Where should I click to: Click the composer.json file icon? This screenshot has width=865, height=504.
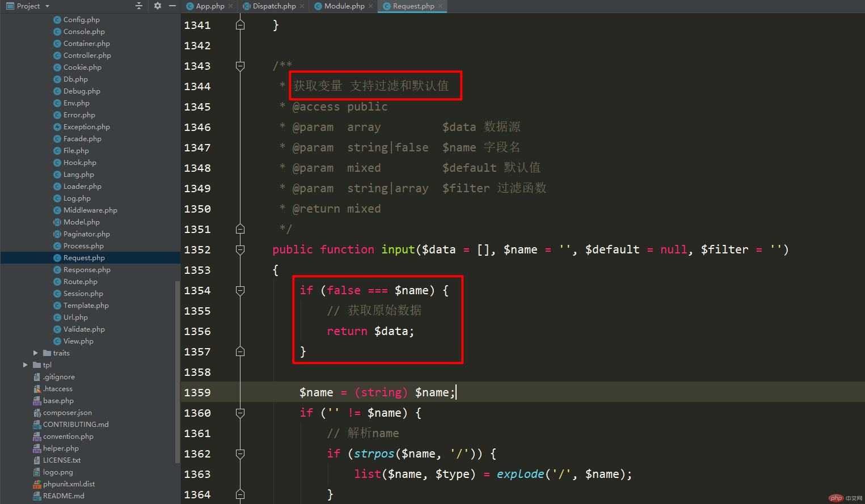pos(37,413)
